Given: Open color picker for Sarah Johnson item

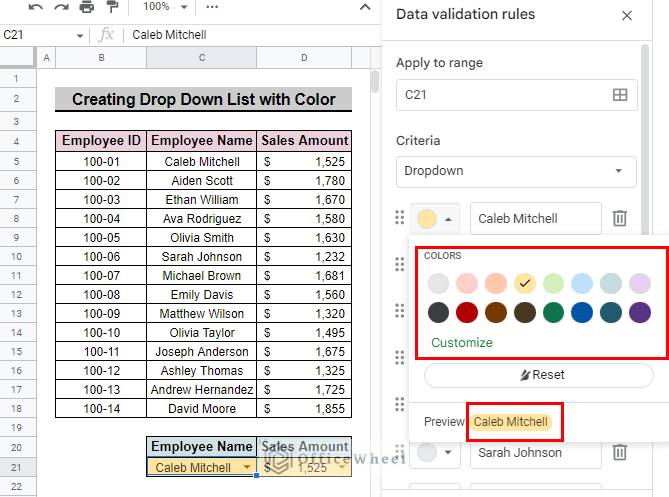Looking at the screenshot, I should click(x=435, y=453).
